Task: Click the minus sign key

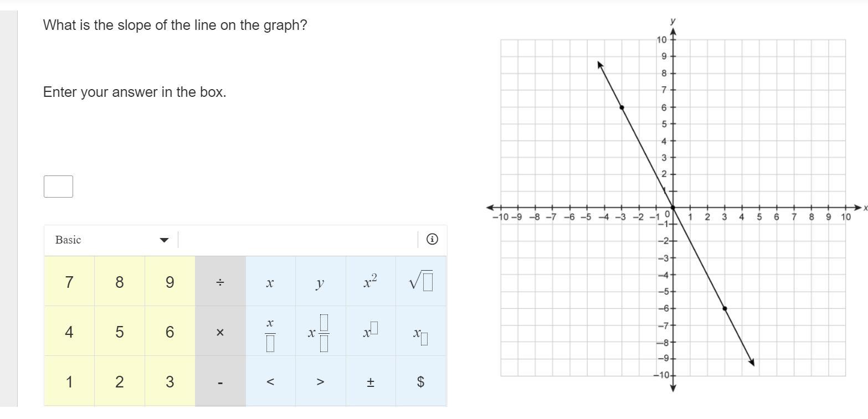Action: click(x=220, y=382)
